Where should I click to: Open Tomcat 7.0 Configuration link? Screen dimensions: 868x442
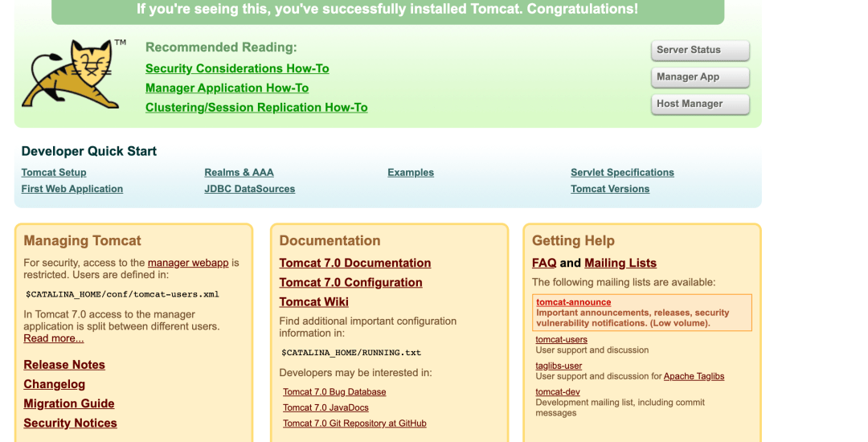(x=350, y=282)
